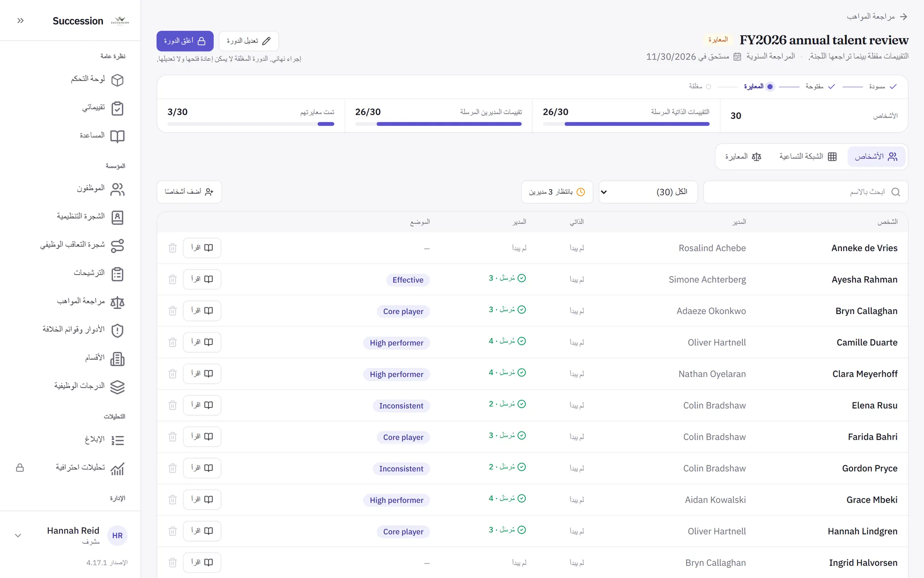The image size is (924, 578).
Task: Collapse sidebar with double-chevron icon
Action: (20, 20)
